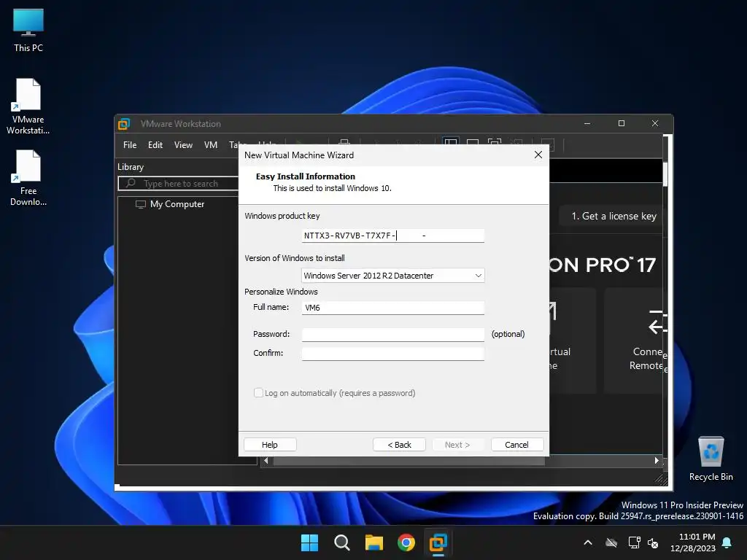Click the Get a license key step
Viewport: 747px width, 560px height.
click(x=614, y=216)
